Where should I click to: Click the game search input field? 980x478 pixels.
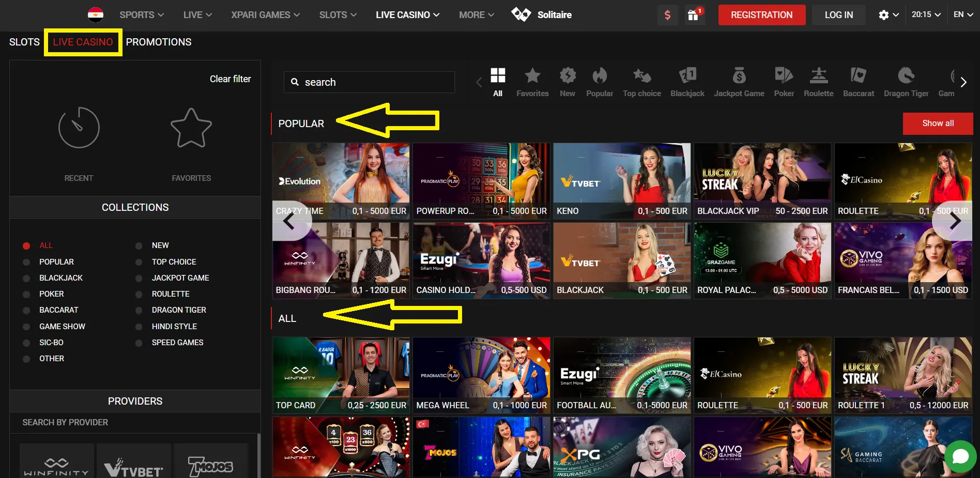369,82
